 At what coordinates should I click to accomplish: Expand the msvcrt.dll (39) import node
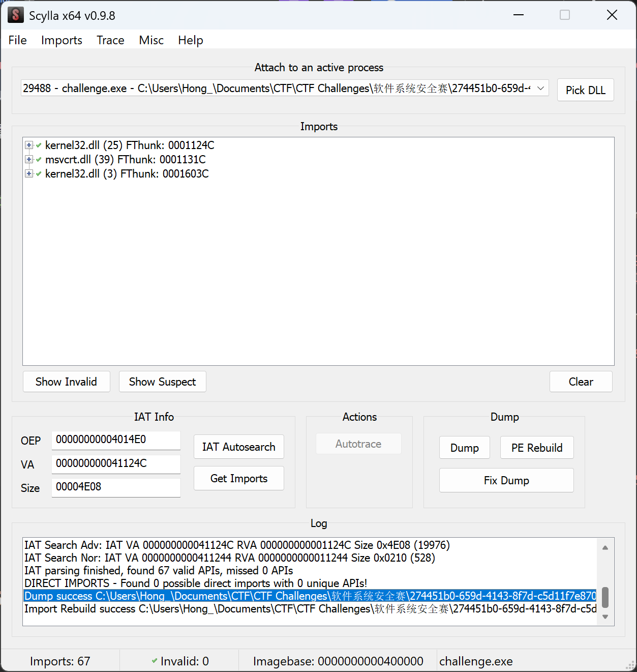pos(29,160)
